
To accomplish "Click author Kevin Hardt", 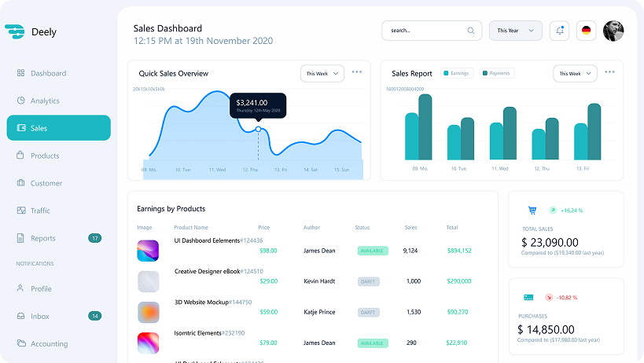I will point(319,281).
